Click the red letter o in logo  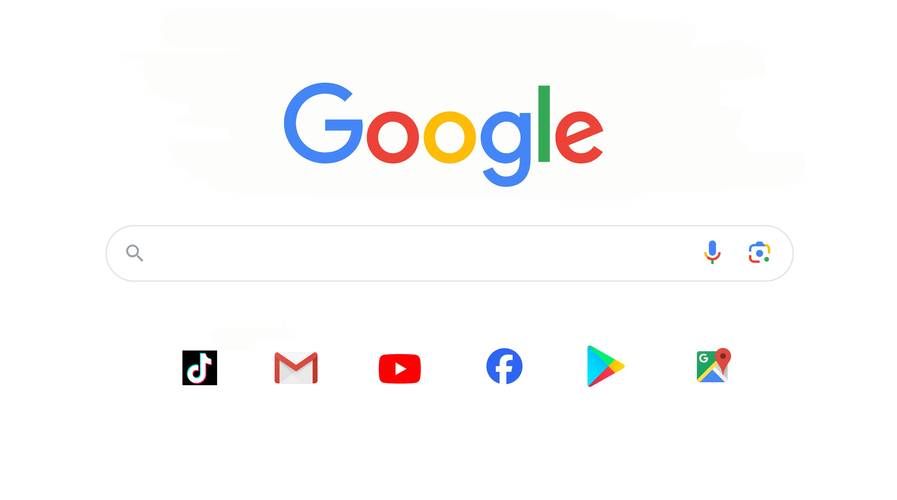click(x=393, y=137)
